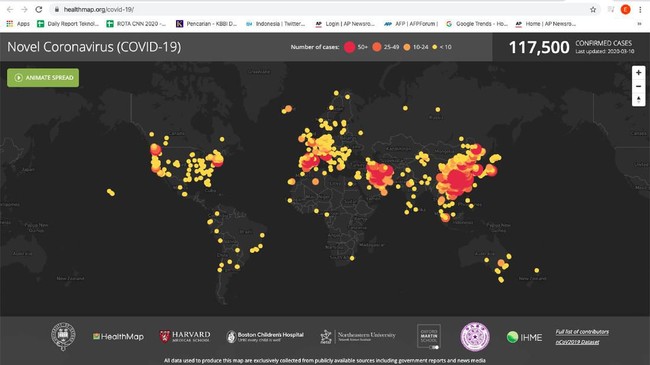Click the Harvard Medical School logo
The image size is (650, 365).
click(x=185, y=336)
